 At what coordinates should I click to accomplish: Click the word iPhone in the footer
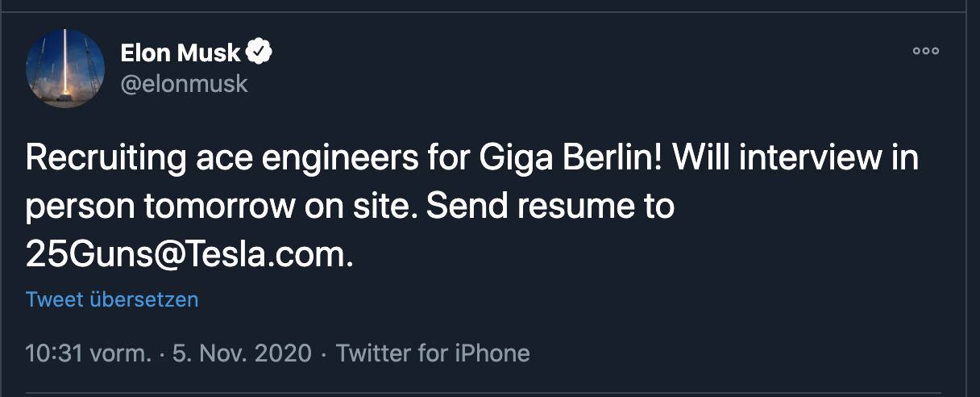[493, 353]
